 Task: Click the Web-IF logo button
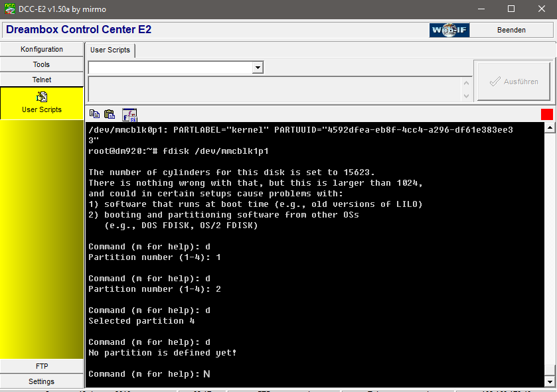point(449,30)
